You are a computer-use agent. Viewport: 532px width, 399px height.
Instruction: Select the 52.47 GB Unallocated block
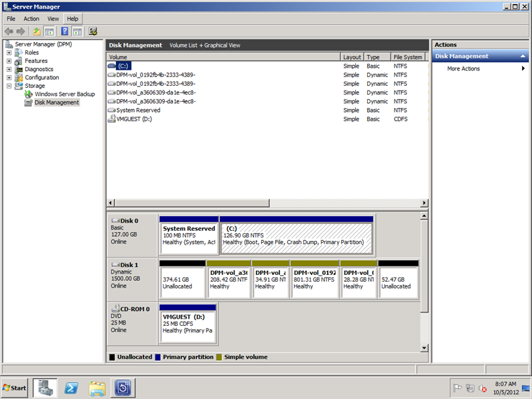[398, 280]
